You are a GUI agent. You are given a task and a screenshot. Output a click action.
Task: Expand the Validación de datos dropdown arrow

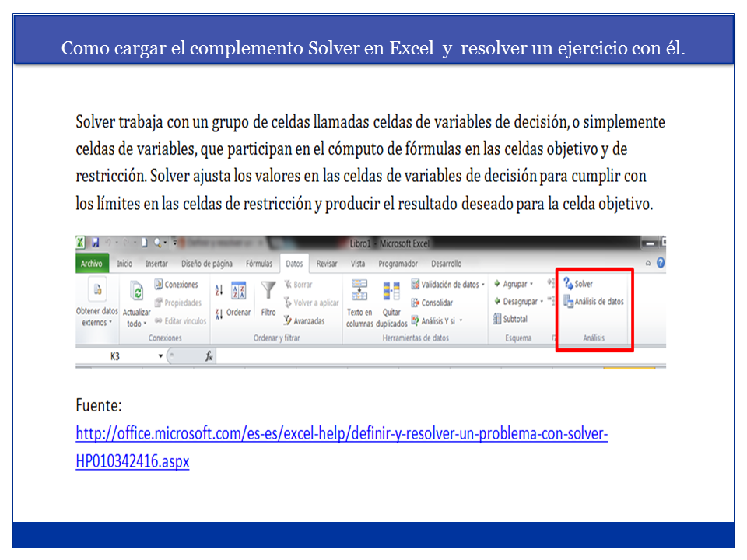click(x=483, y=285)
